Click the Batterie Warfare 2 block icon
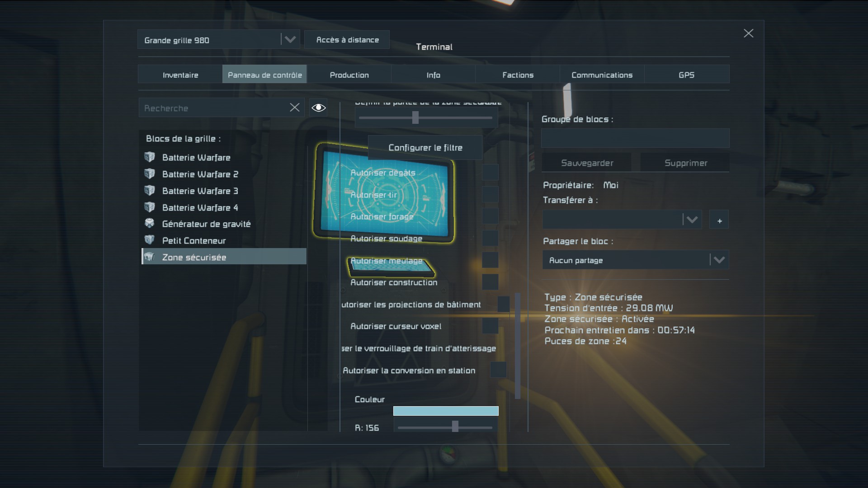The height and width of the screenshot is (488, 868). pyautogui.click(x=150, y=174)
